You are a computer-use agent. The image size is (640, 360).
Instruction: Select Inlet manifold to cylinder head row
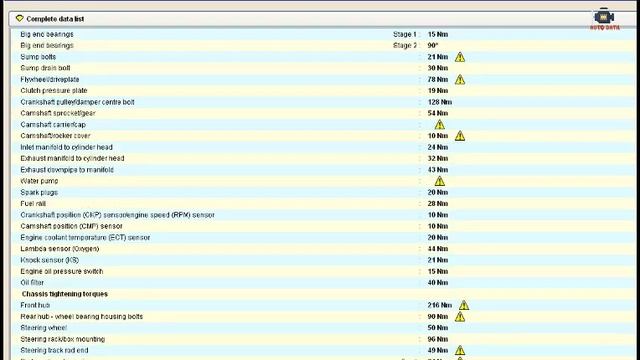[x=323, y=147]
